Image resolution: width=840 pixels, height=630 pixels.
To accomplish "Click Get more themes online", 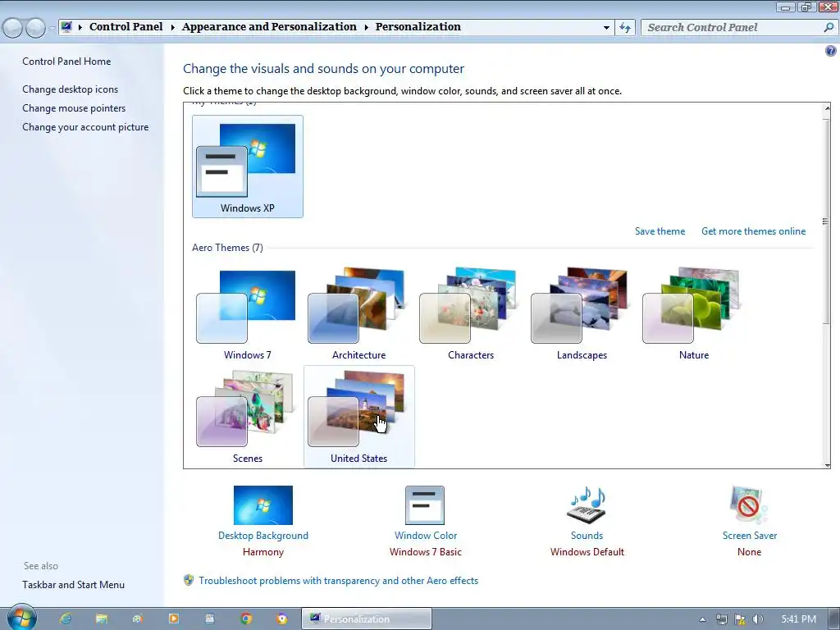I will tap(753, 231).
